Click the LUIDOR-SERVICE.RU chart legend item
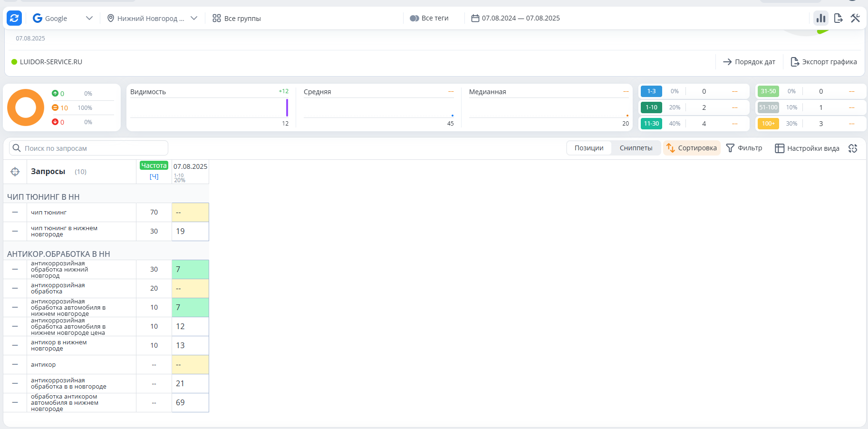Image resolution: width=868 pixels, height=429 pixels. click(x=47, y=62)
